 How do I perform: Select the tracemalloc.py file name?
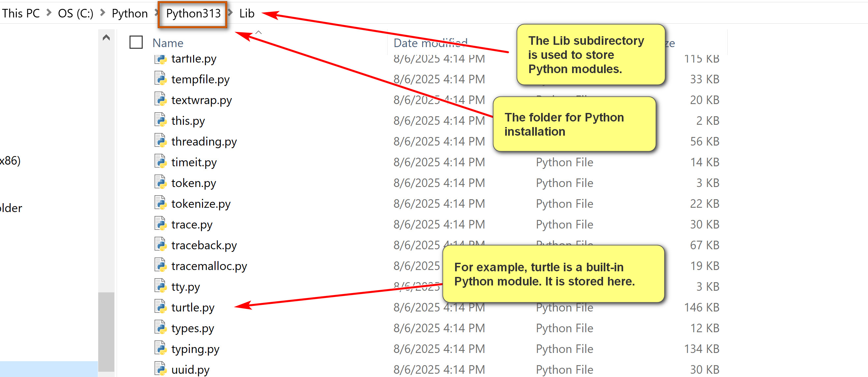click(209, 266)
